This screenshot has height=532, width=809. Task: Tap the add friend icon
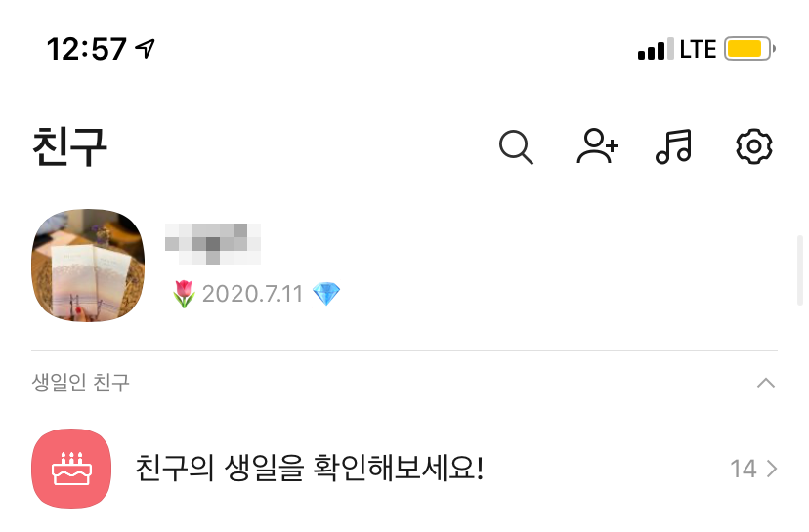click(597, 146)
